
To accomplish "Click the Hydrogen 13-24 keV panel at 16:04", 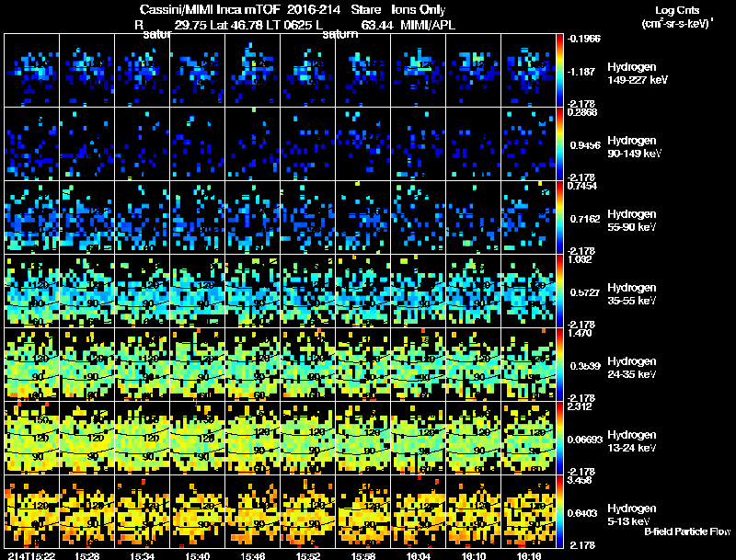I will click(x=418, y=438).
